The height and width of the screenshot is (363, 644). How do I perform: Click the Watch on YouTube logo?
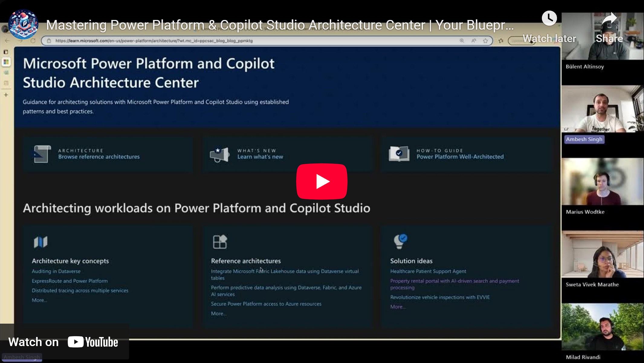[93, 342]
